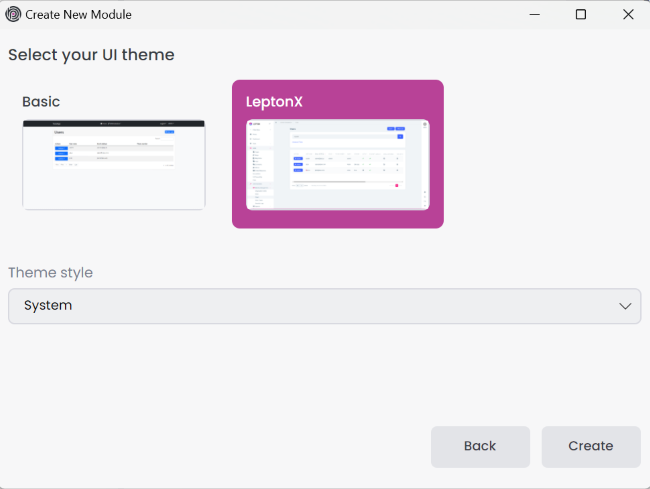This screenshot has width=650, height=489.
Task: Expand the Theme style chevron arrow
Action: point(625,306)
